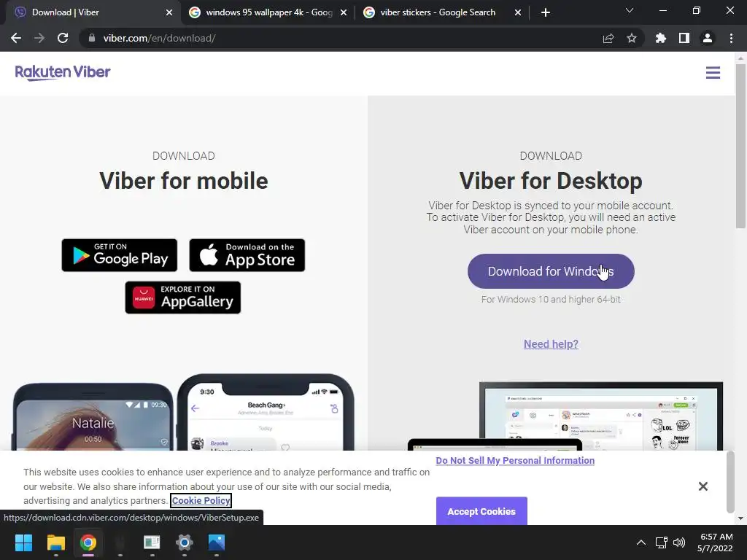Open the Need help? link

tap(551, 344)
